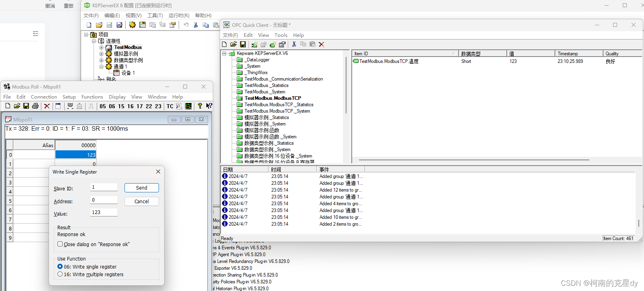Screen dimensions: 644x291
Task: Collapse the 连接性 node in KEPServerEX tree
Action: point(94,41)
